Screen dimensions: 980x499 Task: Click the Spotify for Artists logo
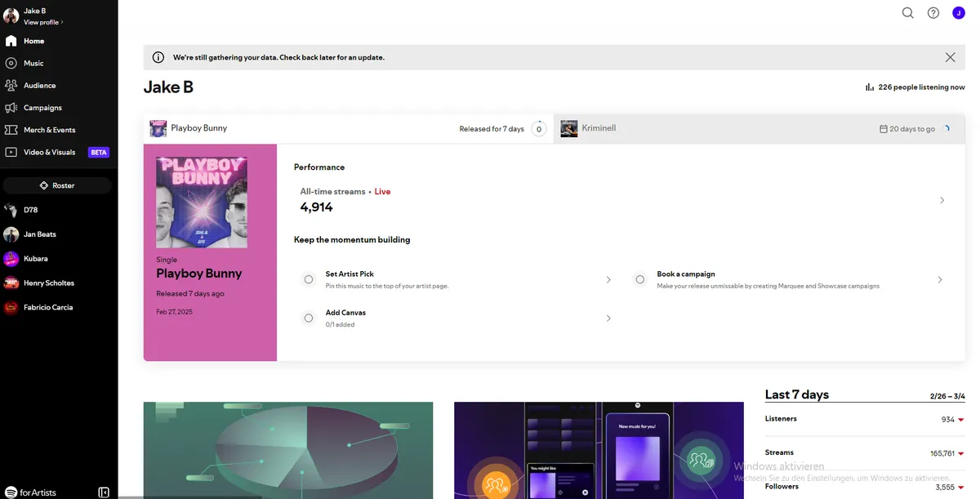tap(31, 492)
